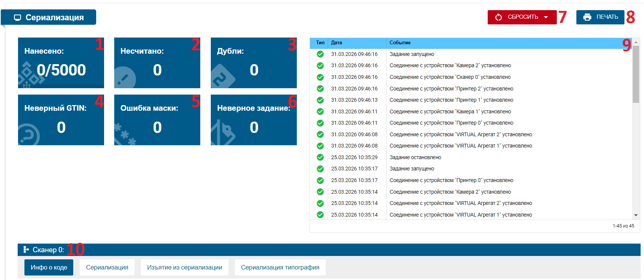Click the '1-45 из 45' pager text
This screenshot has width=644, height=280.
tap(623, 226)
